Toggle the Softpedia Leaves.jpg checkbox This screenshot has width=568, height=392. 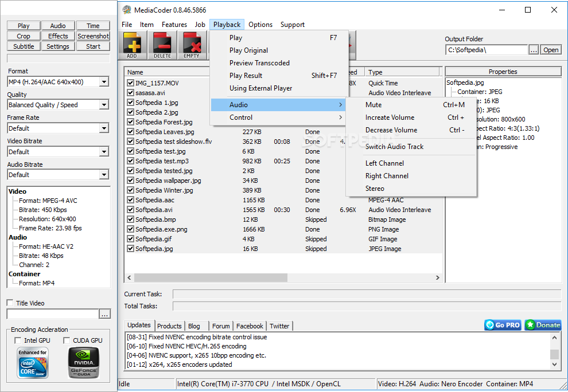coord(130,132)
